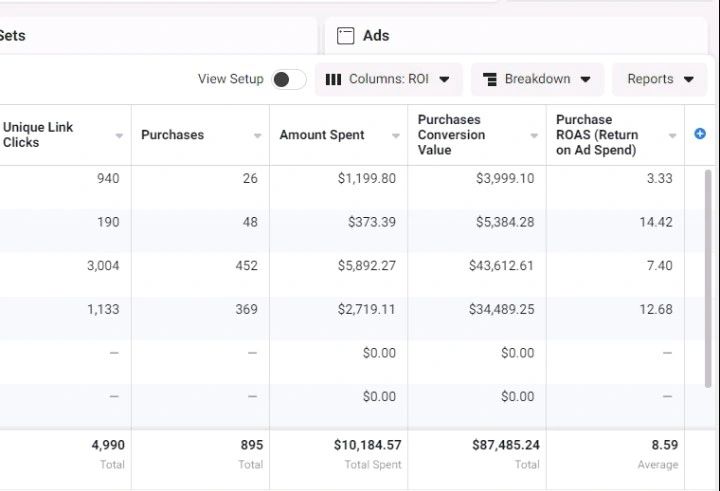Click the add column plus icon
The height and width of the screenshot is (491, 720).
(x=700, y=134)
